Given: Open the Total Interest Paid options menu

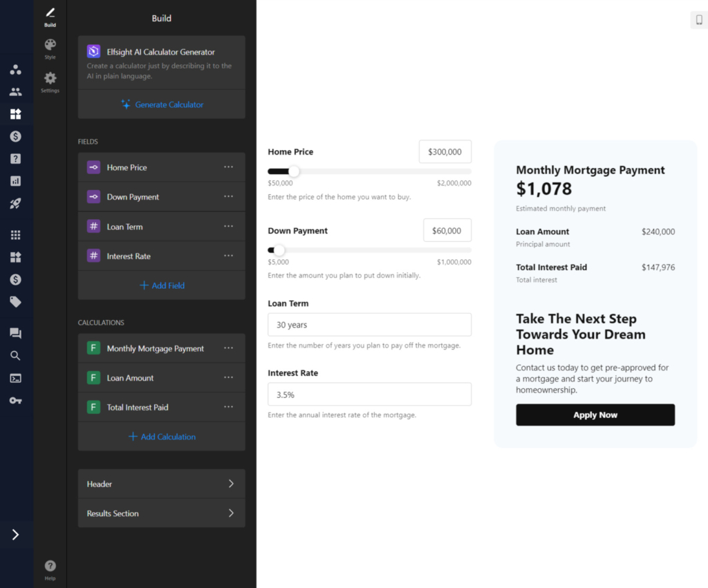Looking at the screenshot, I should click(x=229, y=407).
